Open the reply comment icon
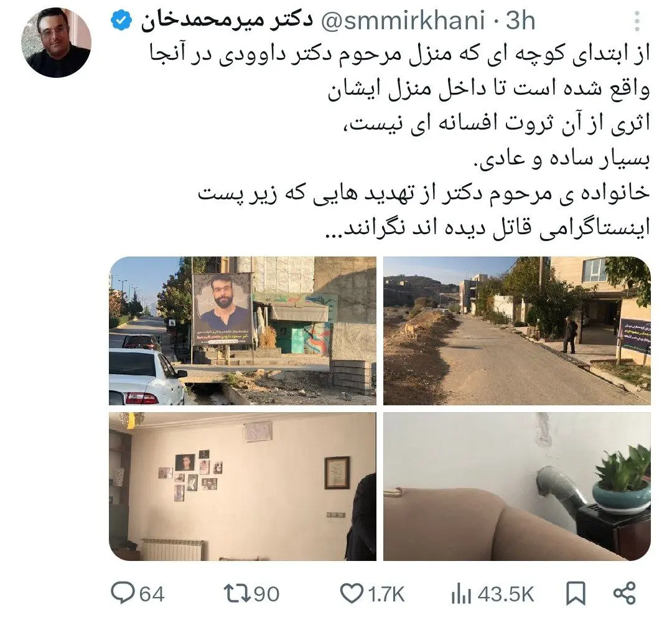Screen dimensions: 672x617 pos(123,593)
